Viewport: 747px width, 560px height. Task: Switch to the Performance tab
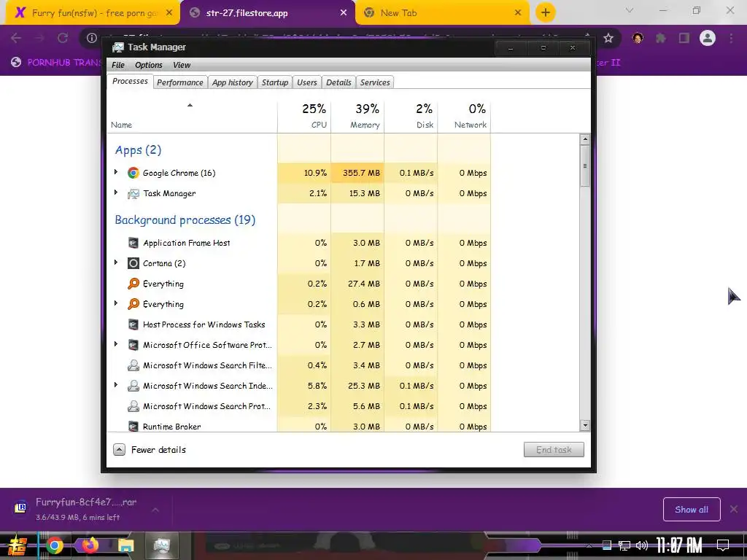click(x=180, y=82)
